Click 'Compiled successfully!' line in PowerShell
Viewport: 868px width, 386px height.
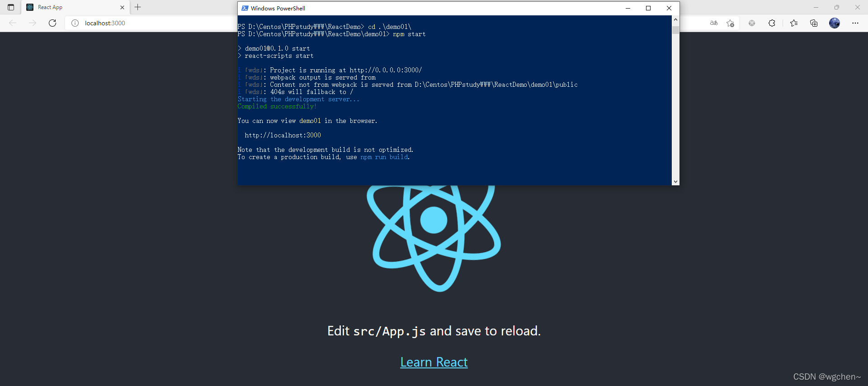pyautogui.click(x=277, y=106)
